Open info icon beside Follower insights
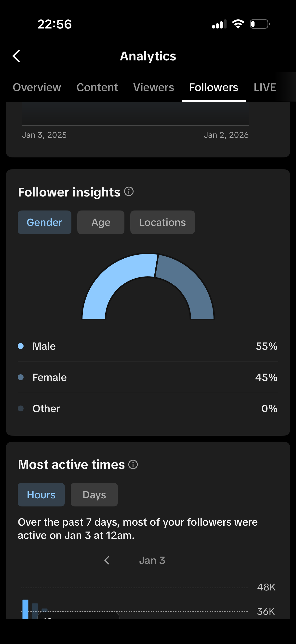This screenshot has height=644, width=296. 129,192
